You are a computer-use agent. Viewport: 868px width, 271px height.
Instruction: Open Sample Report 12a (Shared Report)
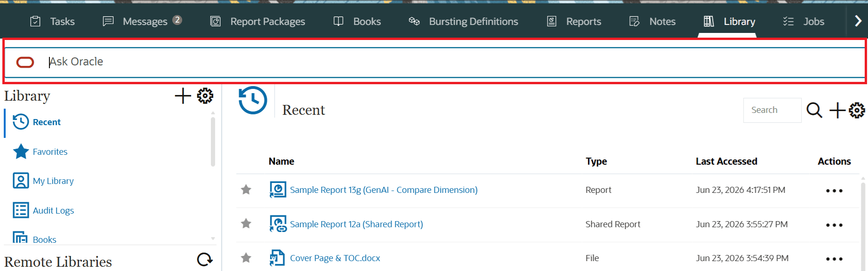pyautogui.click(x=356, y=224)
